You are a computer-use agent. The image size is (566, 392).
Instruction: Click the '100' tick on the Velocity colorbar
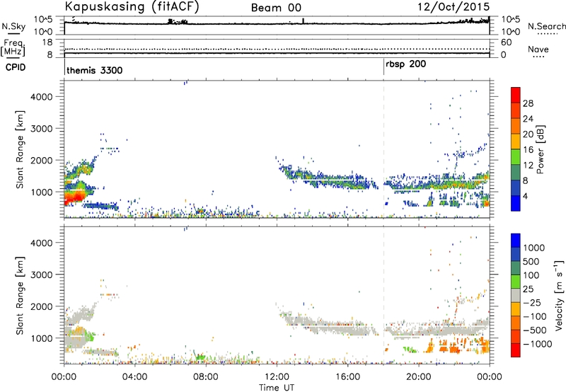tap(531, 275)
